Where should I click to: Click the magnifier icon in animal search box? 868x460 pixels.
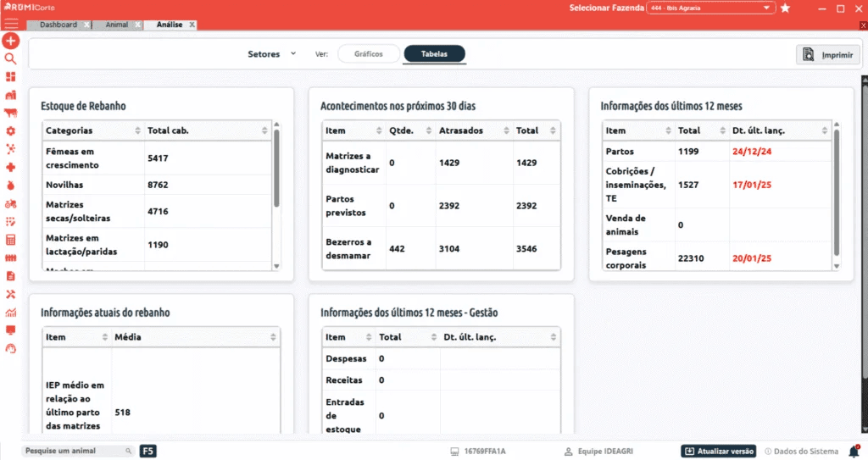pos(129,452)
